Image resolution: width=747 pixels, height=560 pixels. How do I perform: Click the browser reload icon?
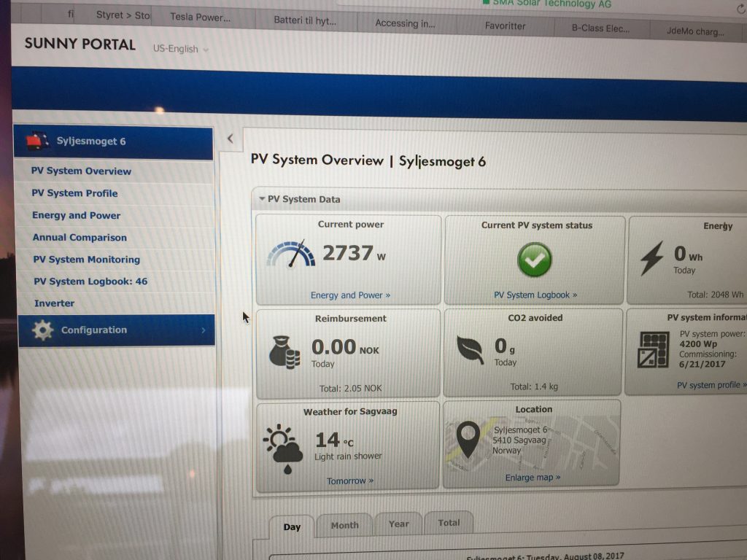[x=741, y=9]
